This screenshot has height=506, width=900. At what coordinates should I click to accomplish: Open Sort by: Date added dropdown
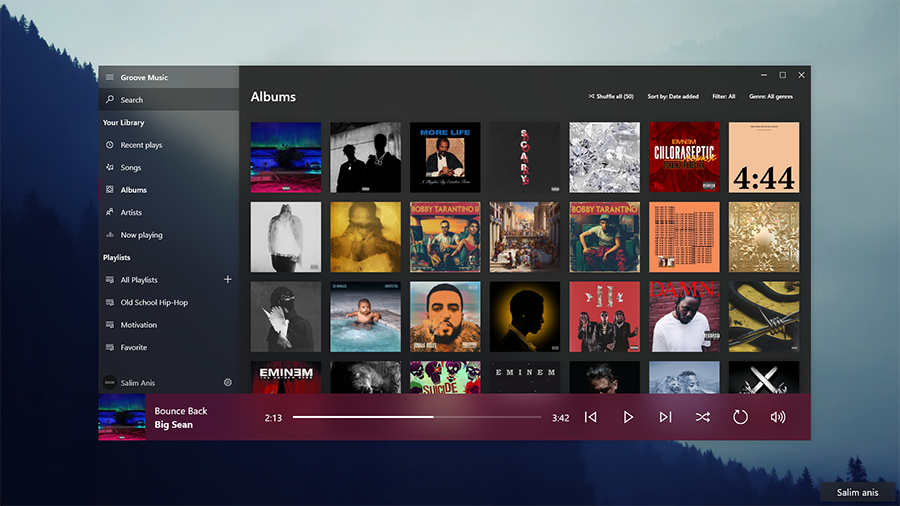tap(673, 96)
